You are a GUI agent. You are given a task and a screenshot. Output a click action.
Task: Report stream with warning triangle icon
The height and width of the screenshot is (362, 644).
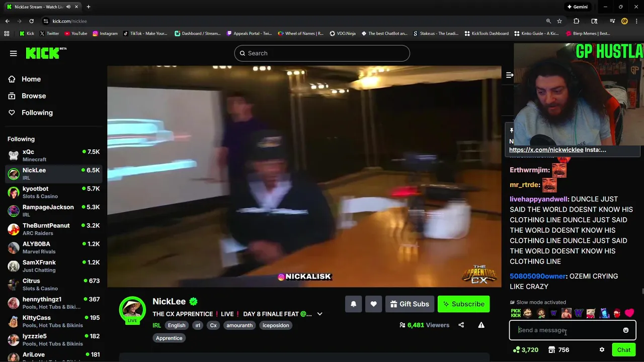(x=481, y=325)
